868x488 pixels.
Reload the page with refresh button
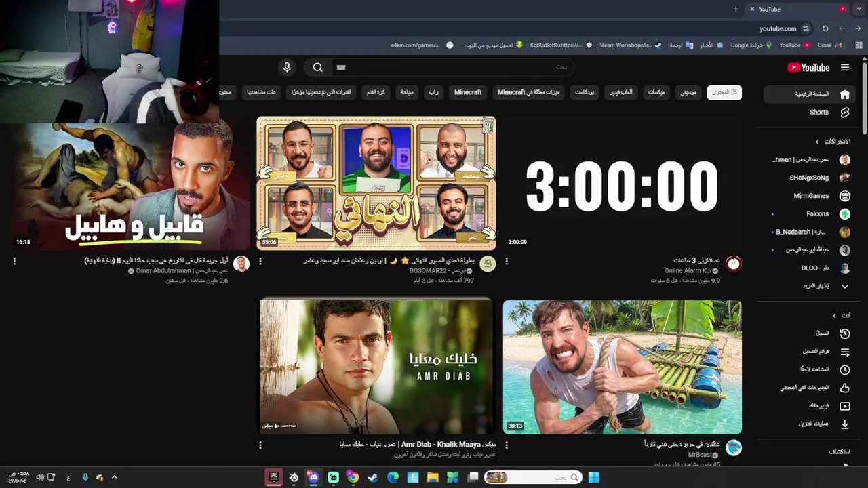[x=825, y=28]
